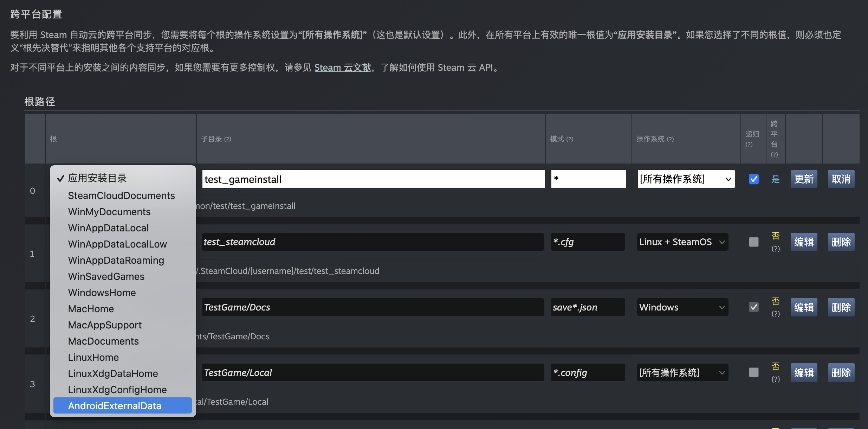This screenshot has width=868, height=429.
Task: Click the 取消 button in row 0
Action: point(841,179)
